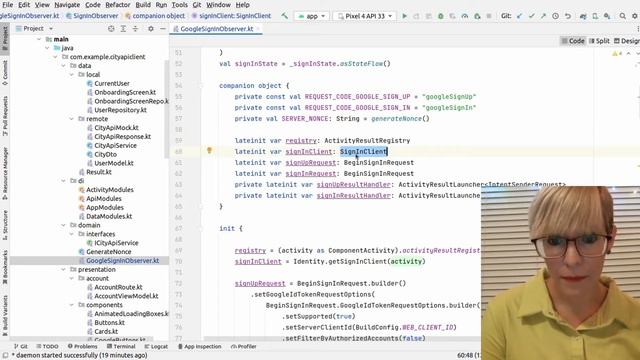Show Git history clock icon
This screenshot has height=360, width=640.
click(556, 16)
